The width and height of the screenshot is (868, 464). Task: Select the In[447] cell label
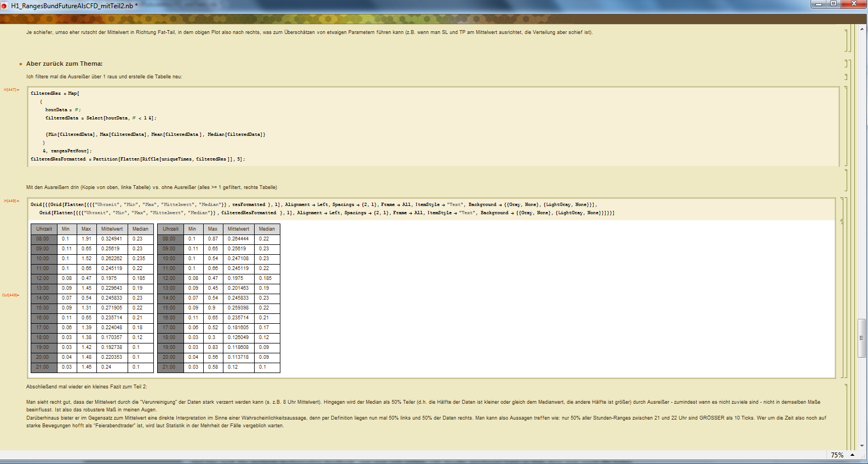click(x=12, y=89)
